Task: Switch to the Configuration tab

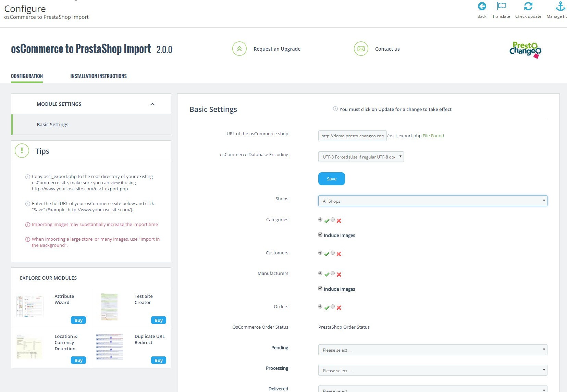Action: click(27, 76)
